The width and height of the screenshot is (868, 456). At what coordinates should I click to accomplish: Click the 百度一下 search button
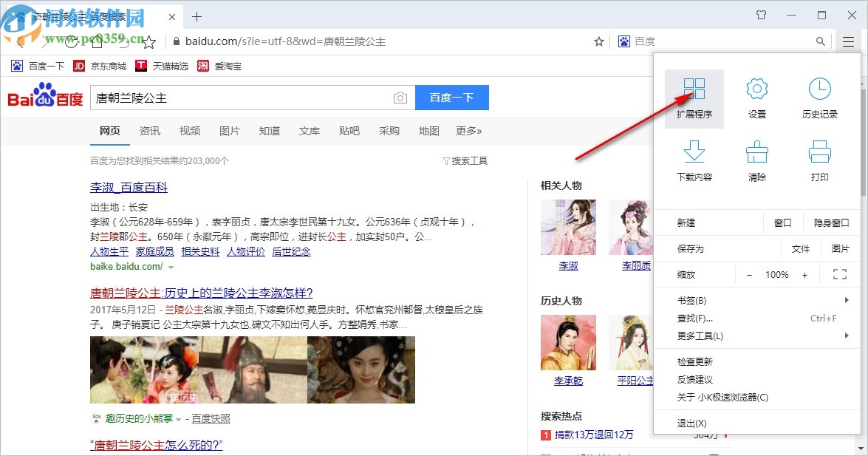451,97
